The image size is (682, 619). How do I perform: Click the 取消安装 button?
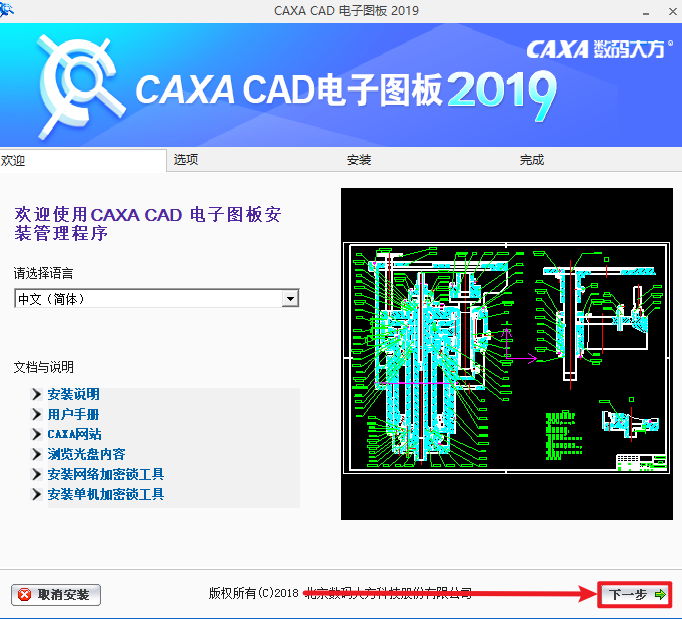56,595
